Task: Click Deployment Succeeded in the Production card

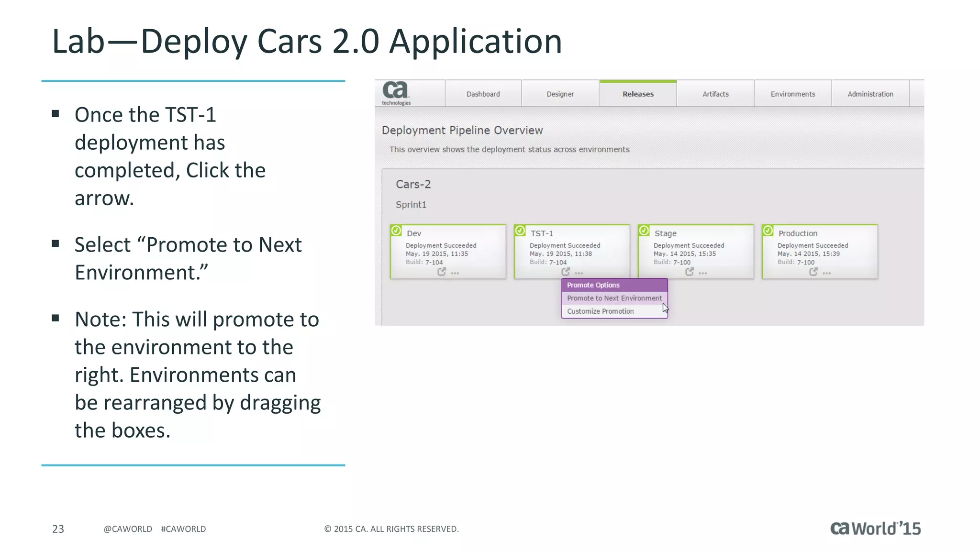Action: pyautogui.click(x=813, y=245)
